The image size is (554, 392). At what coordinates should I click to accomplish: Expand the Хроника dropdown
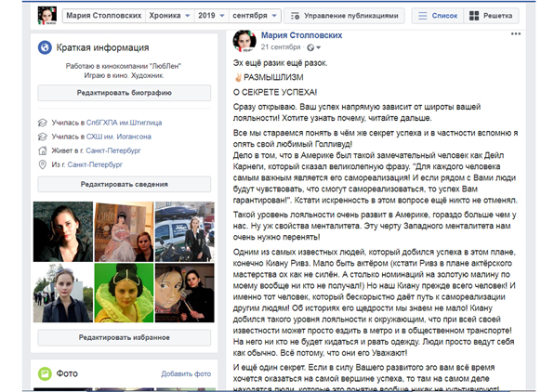[x=169, y=16]
